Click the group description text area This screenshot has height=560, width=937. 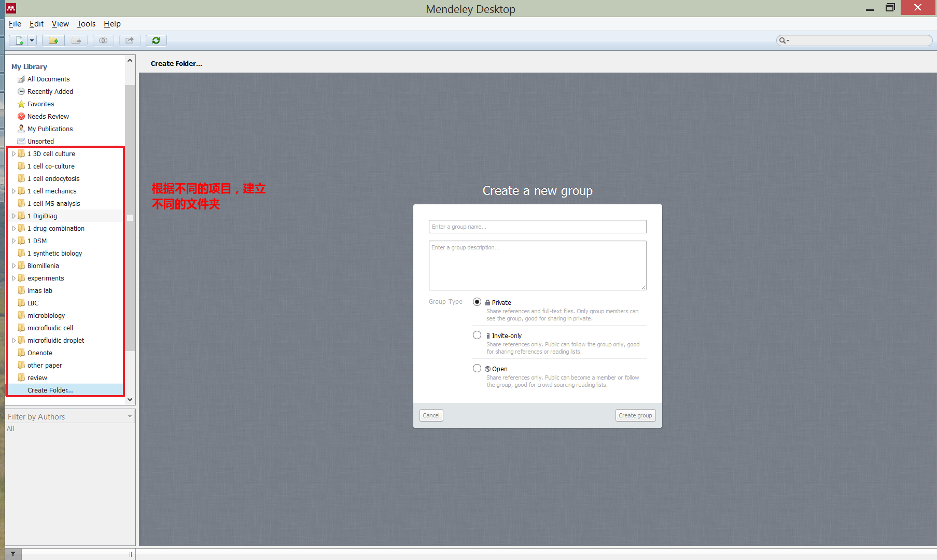coord(537,265)
